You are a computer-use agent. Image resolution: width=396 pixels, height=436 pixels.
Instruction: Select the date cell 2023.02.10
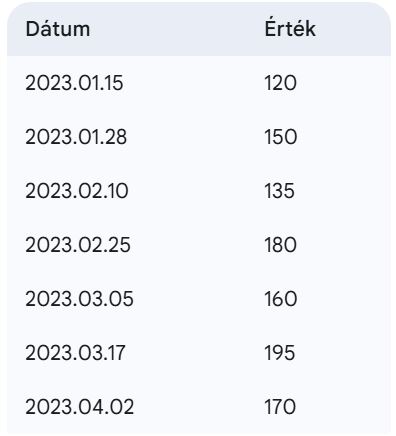tap(77, 191)
